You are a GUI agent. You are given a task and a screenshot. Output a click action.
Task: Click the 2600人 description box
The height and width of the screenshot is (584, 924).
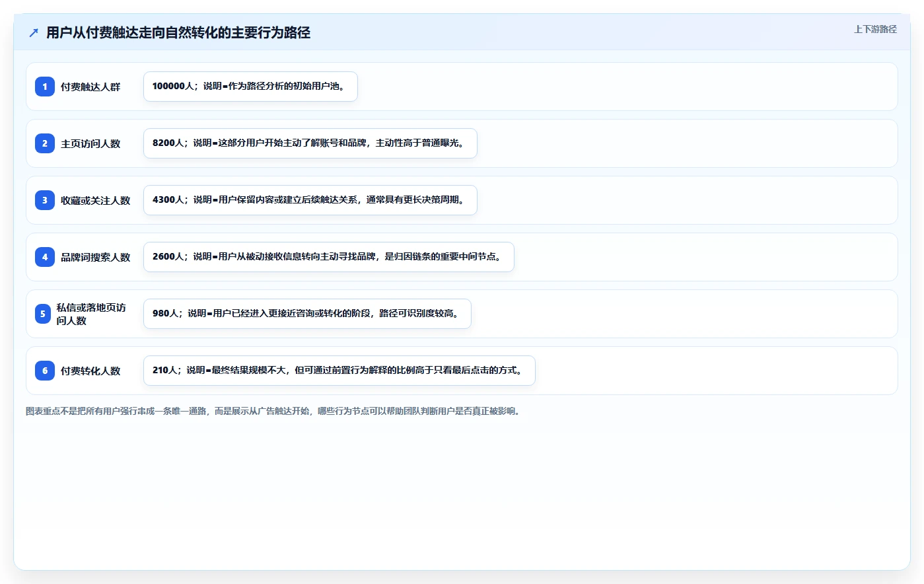pos(329,257)
